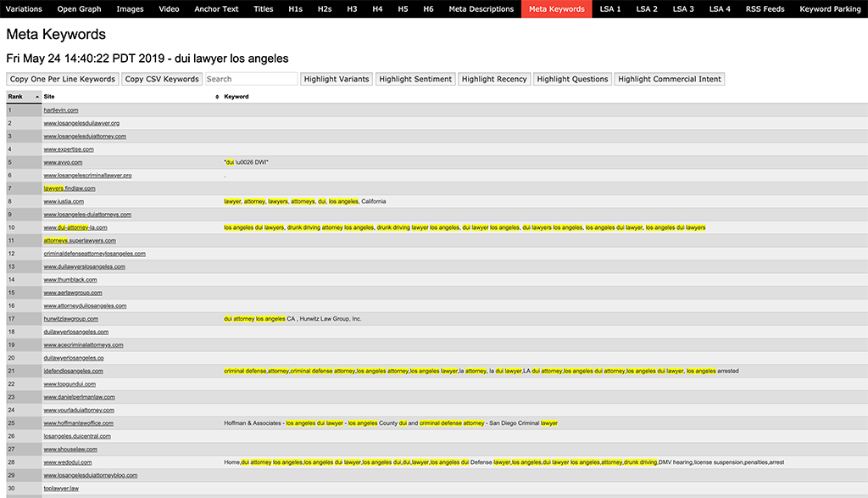Open attorneys.superlawyers.com link
The image size is (868, 498).
point(80,240)
